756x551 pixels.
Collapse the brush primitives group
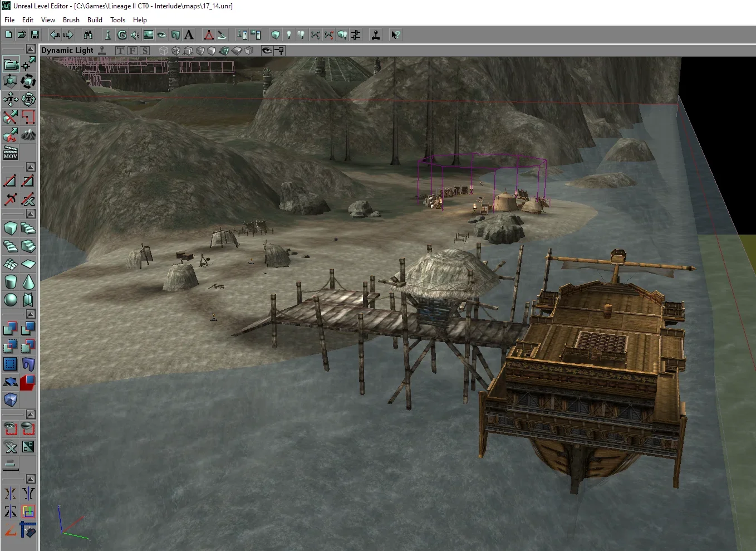pos(31,214)
